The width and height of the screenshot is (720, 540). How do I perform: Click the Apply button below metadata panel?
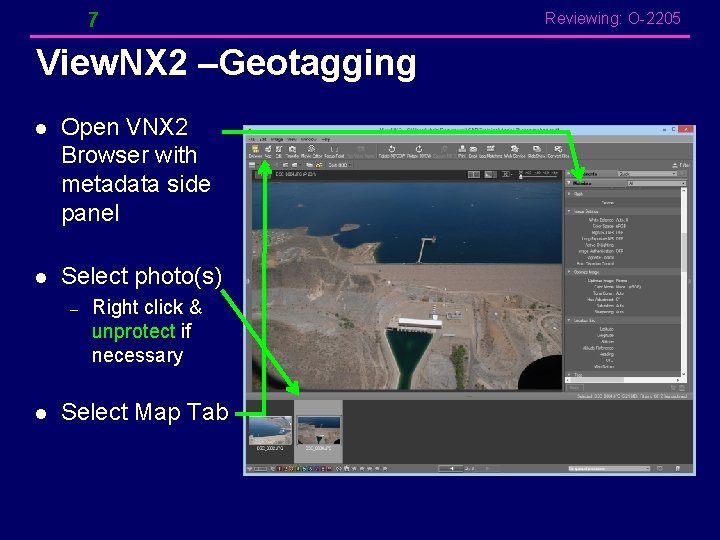coord(574,388)
